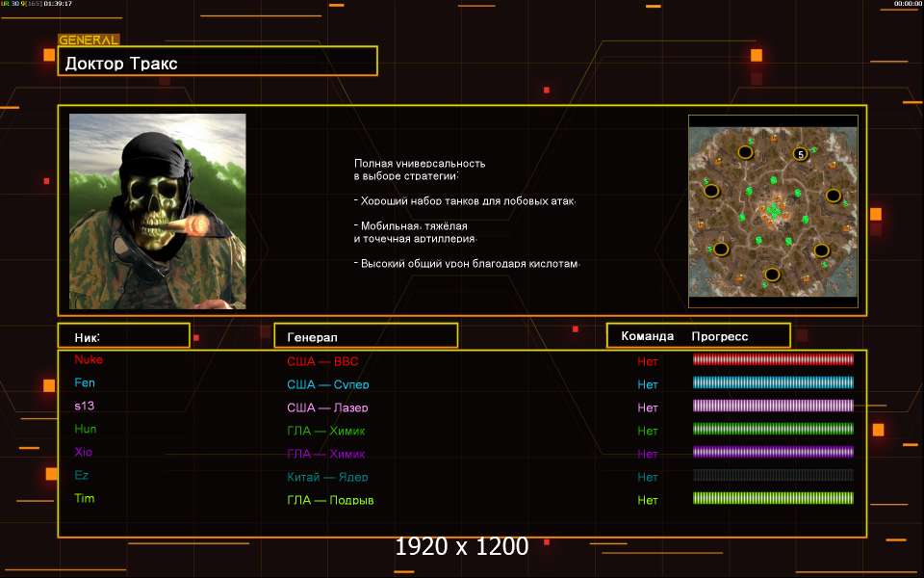The image size is (924, 578).
Task: Click team "Нет" in s13's row
Action: pos(647,407)
